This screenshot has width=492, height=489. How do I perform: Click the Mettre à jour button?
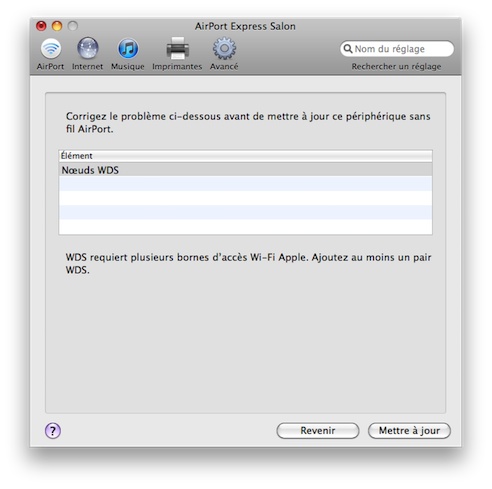(x=409, y=431)
